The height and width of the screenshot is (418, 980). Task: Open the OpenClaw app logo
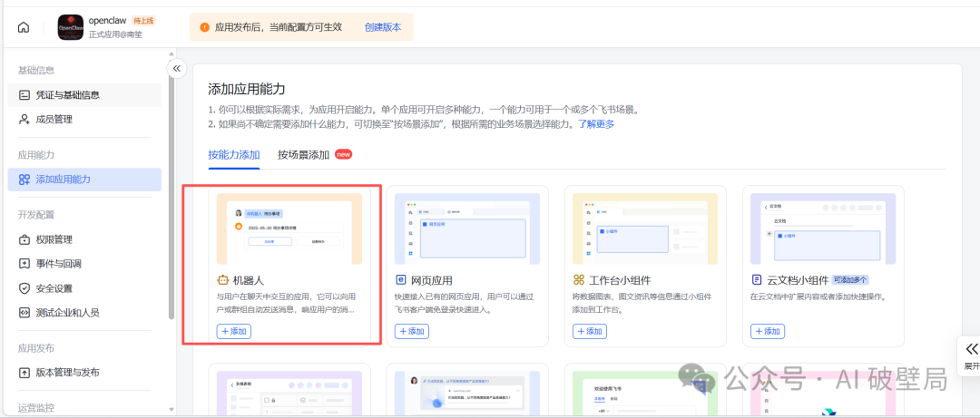coord(71,27)
